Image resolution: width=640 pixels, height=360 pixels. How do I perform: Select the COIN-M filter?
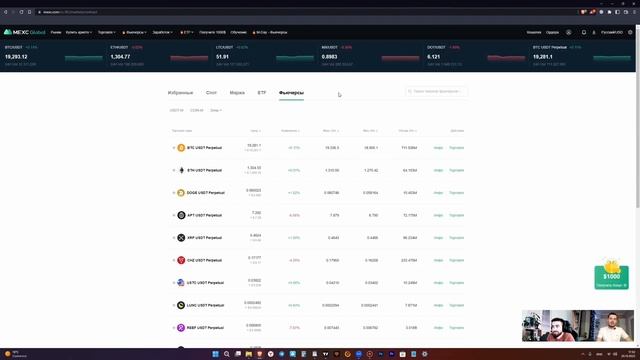coord(197,110)
